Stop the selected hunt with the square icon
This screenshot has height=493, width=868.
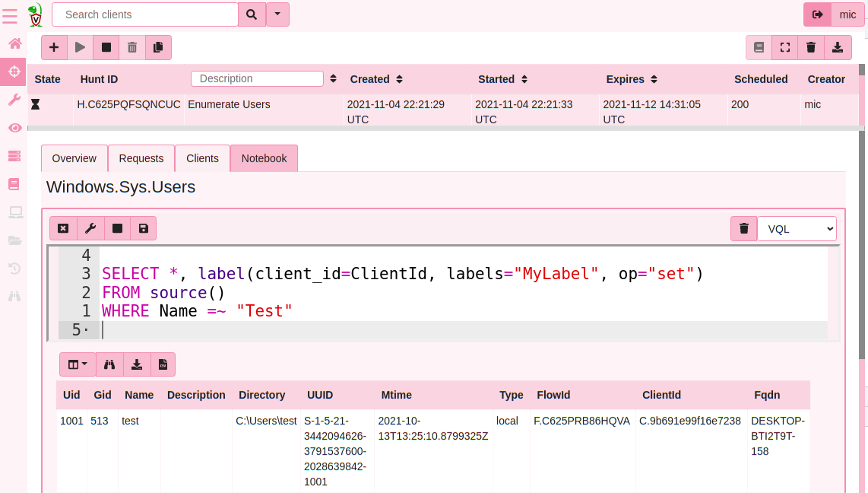click(106, 47)
